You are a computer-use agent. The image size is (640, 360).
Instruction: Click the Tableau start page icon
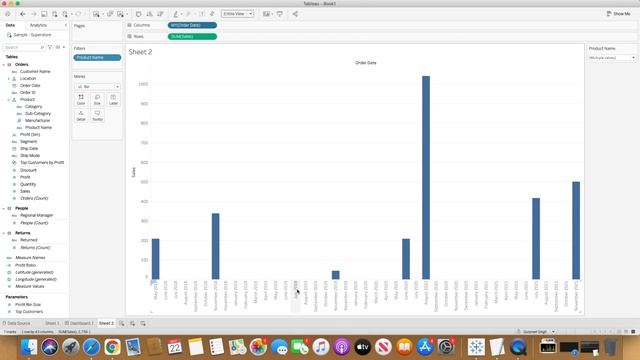(x=7, y=14)
